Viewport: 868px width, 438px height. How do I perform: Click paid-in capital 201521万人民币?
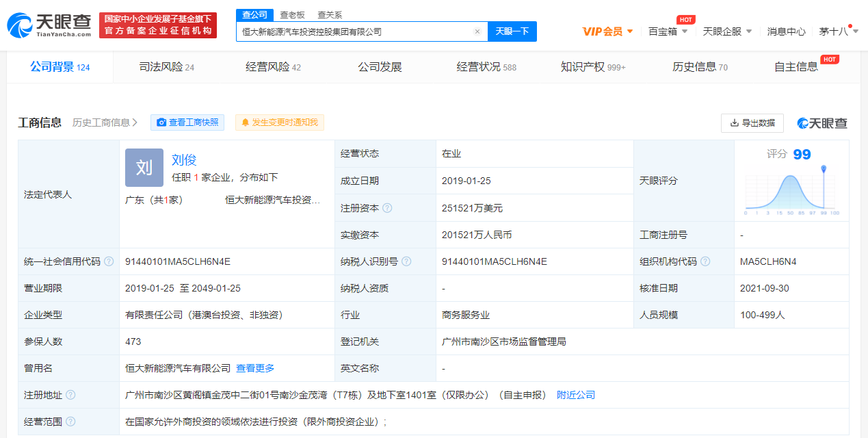tap(477, 235)
